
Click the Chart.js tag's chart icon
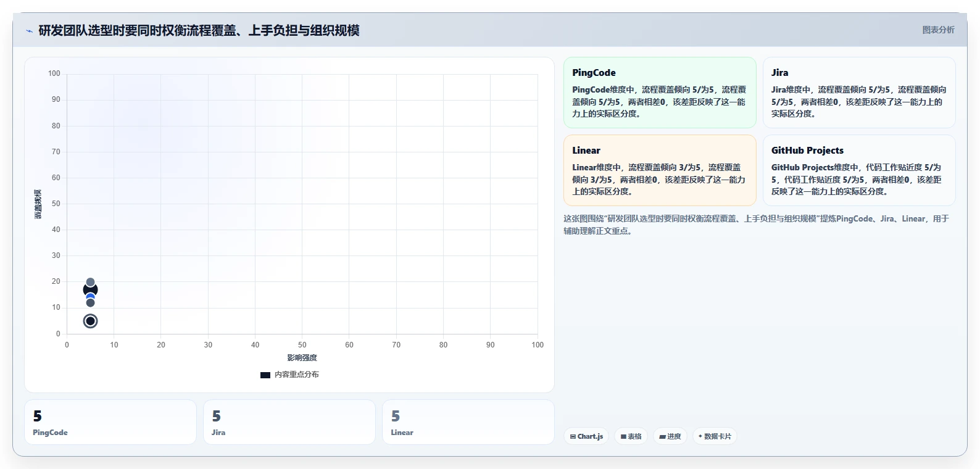(573, 436)
